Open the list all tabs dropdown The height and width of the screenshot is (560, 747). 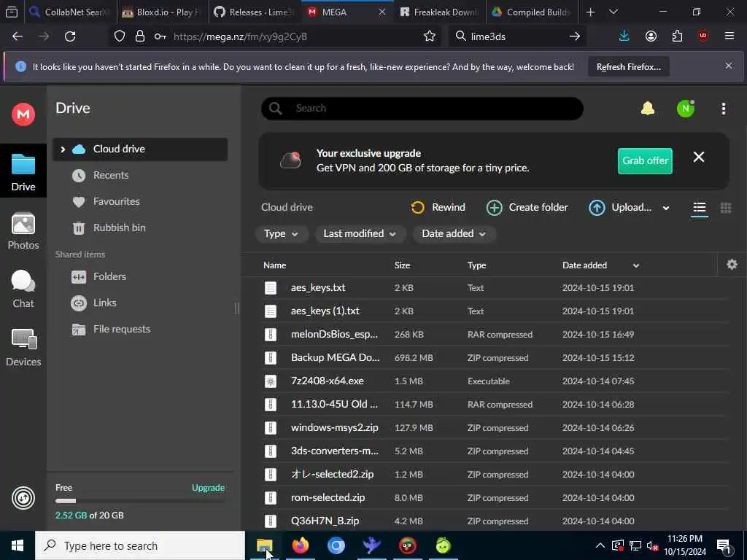pyautogui.click(x=613, y=12)
